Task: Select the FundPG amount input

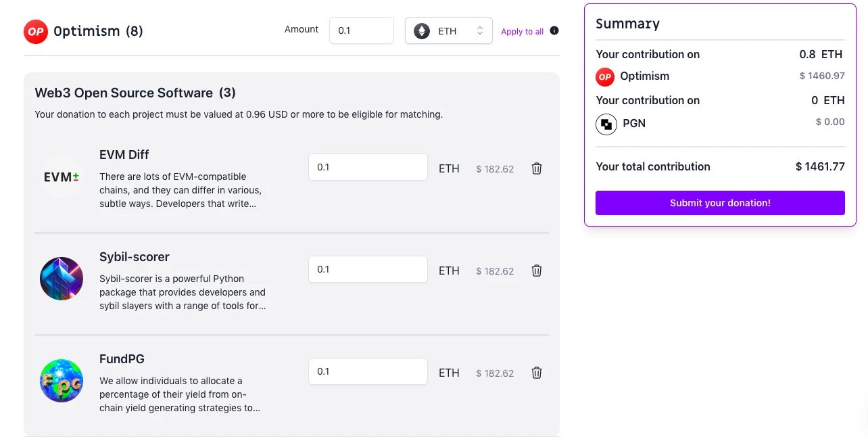Action: pyautogui.click(x=368, y=371)
